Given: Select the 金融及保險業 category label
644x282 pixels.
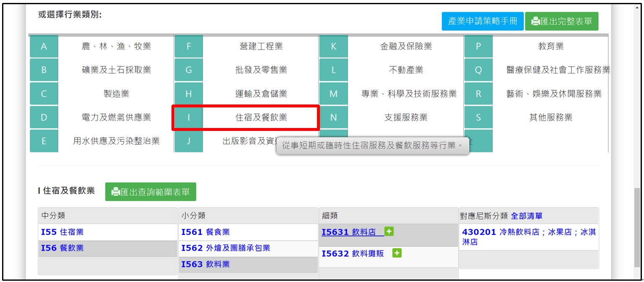Looking at the screenshot, I should 405,47.
